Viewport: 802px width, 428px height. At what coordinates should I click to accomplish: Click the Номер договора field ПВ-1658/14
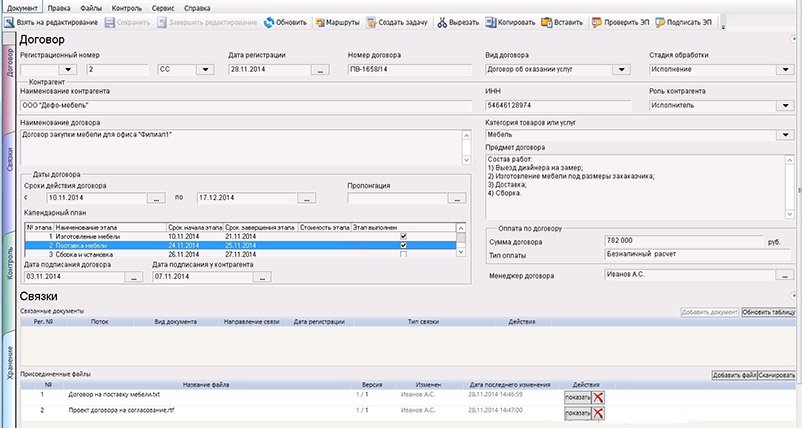(x=410, y=70)
